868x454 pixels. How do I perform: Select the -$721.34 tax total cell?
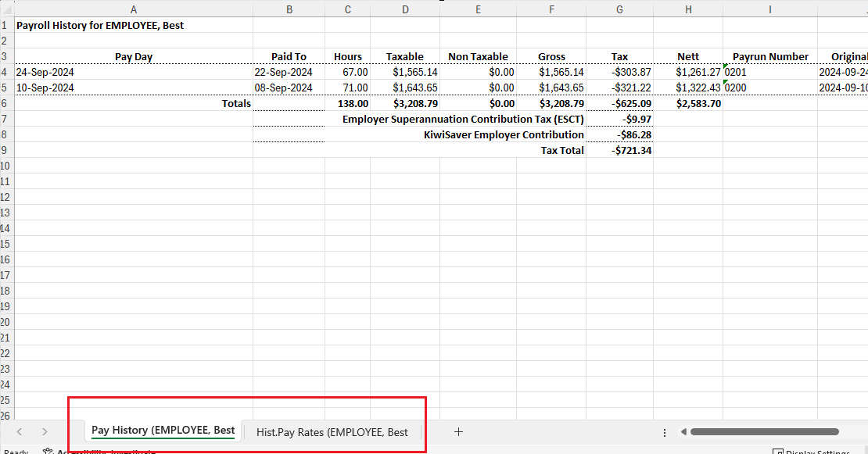(619, 150)
